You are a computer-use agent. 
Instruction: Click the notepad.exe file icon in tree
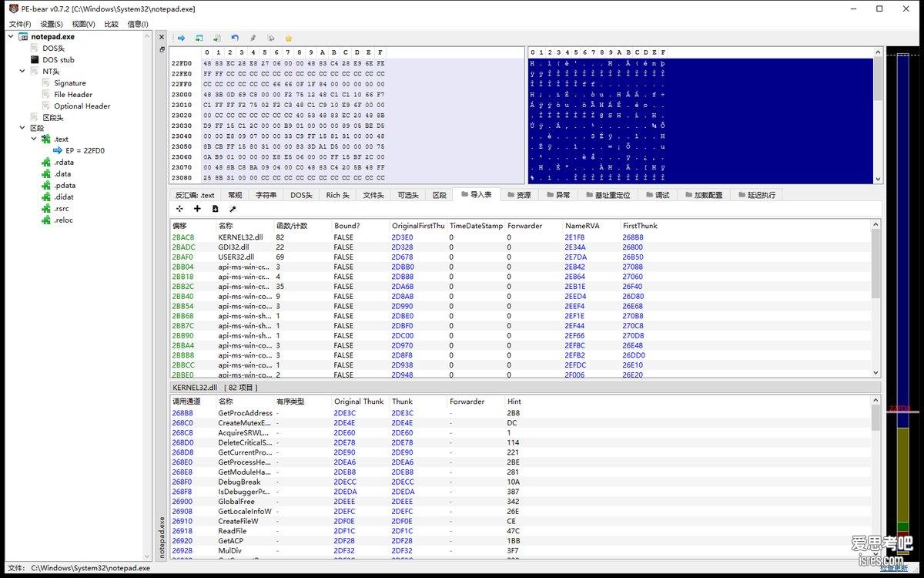click(23, 36)
